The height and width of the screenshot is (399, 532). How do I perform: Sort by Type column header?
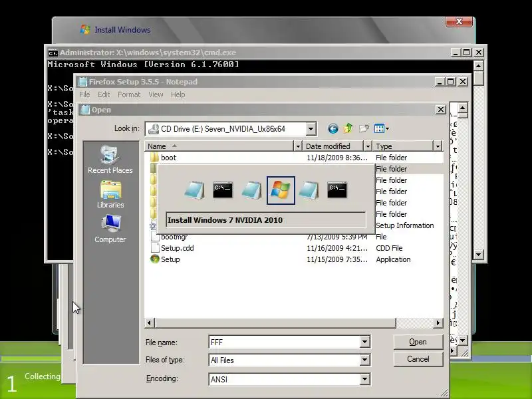click(403, 146)
